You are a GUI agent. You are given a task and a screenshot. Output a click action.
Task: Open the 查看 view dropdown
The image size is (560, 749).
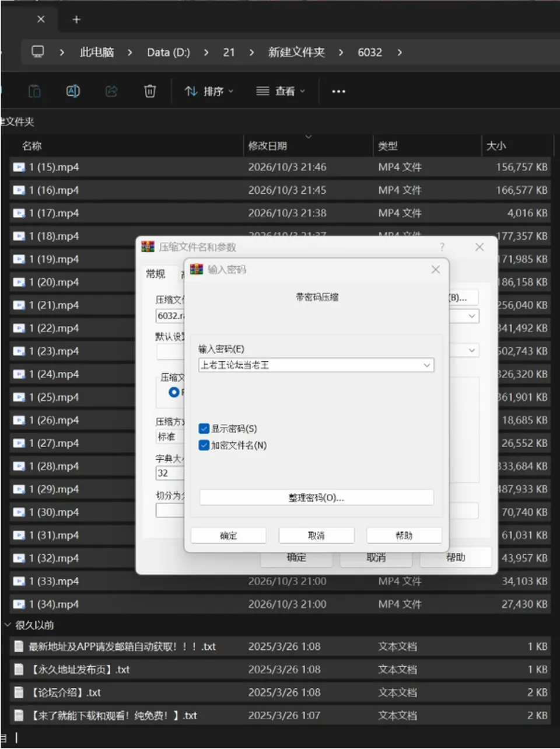point(281,91)
